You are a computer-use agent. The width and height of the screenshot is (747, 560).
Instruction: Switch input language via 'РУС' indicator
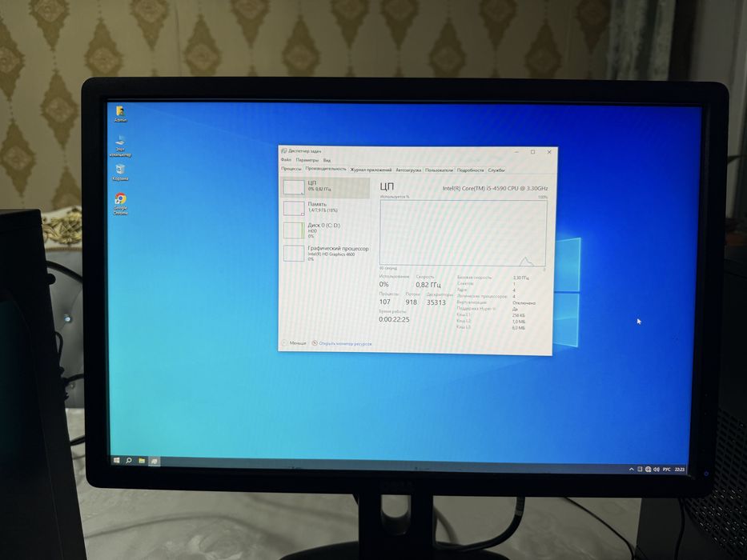tap(666, 470)
